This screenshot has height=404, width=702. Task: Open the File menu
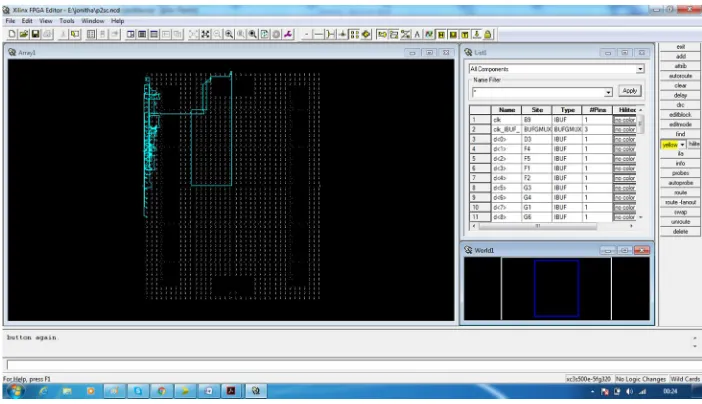coord(10,21)
